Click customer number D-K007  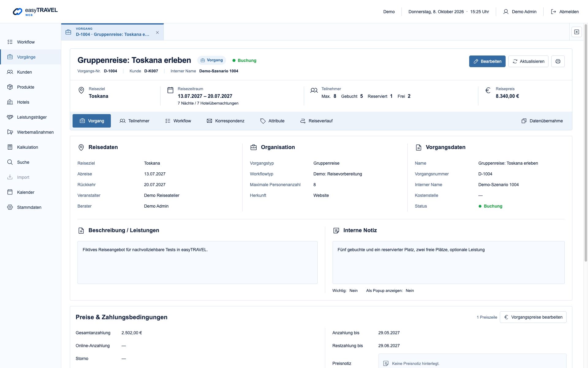tap(151, 71)
